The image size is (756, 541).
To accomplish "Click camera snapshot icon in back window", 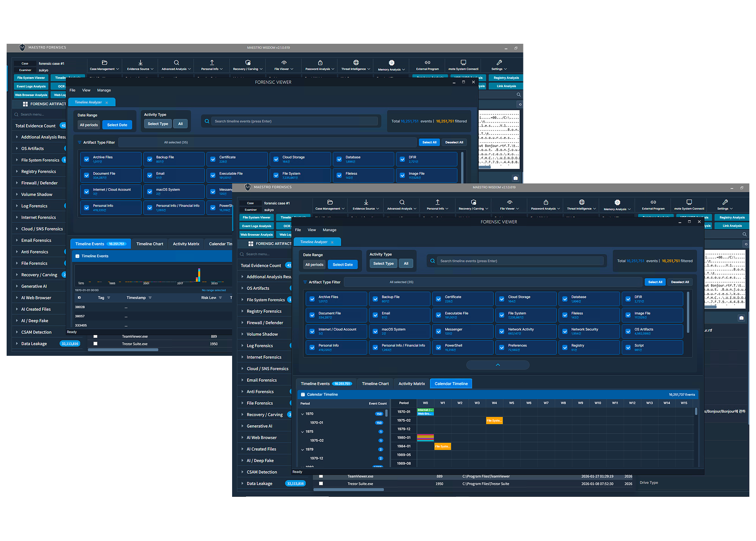I will [515, 178].
